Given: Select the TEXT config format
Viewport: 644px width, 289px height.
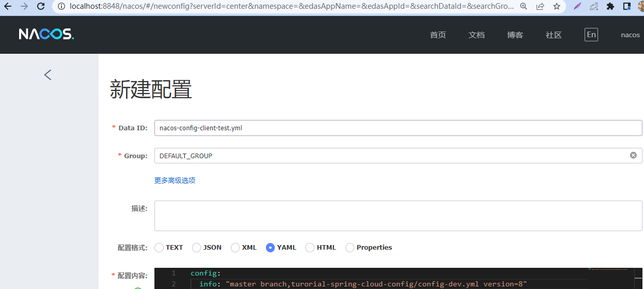Looking at the screenshot, I should (159, 248).
